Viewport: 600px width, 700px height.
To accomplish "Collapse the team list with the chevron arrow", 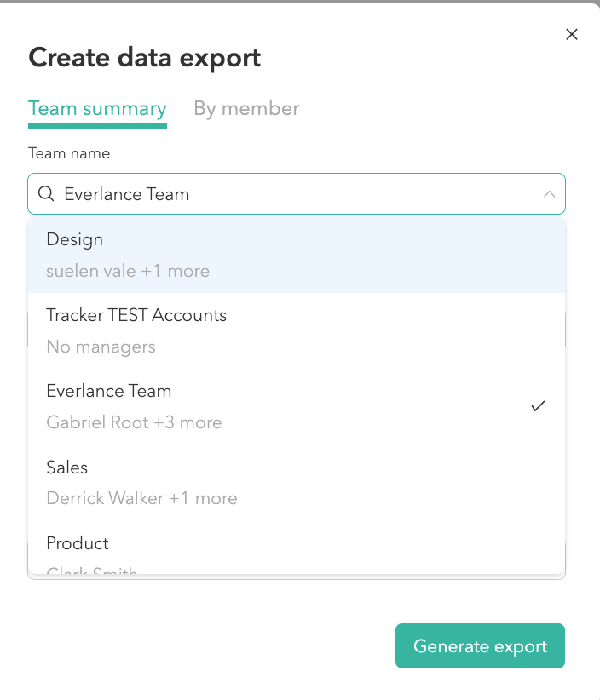I will 550,194.
